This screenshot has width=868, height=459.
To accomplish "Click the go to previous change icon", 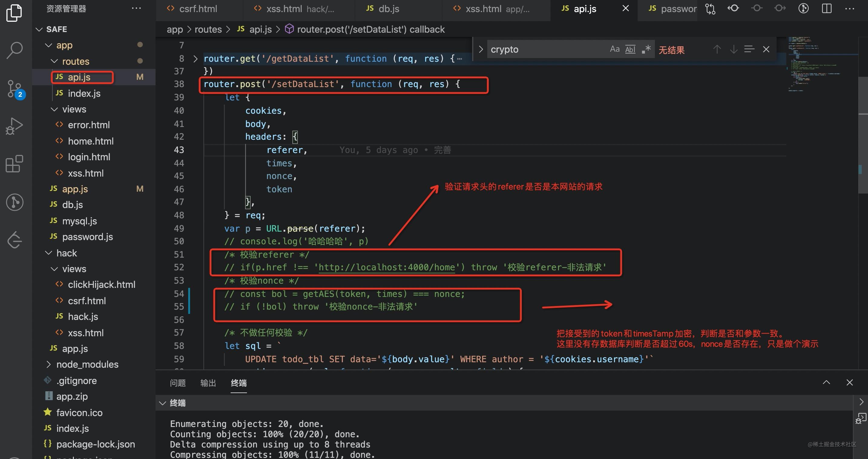I will tap(734, 8).
